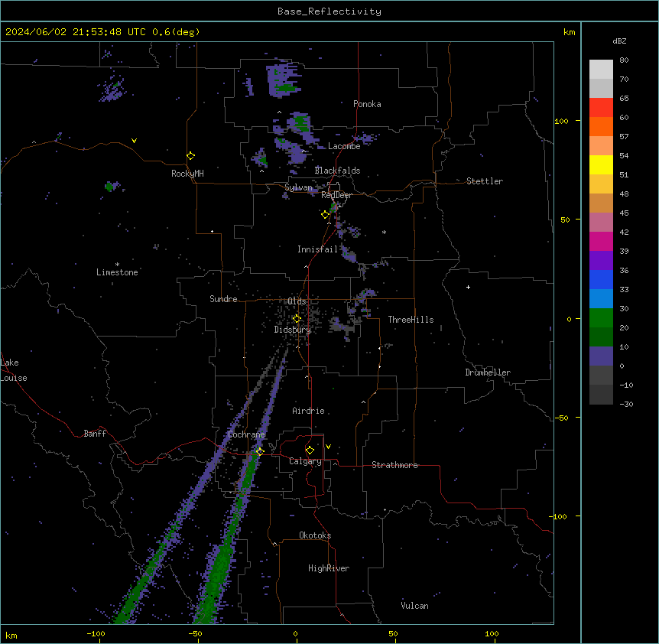Click the Banff town label
The image size is (659, 644).
pyautogui.click(x=95, y=434)
